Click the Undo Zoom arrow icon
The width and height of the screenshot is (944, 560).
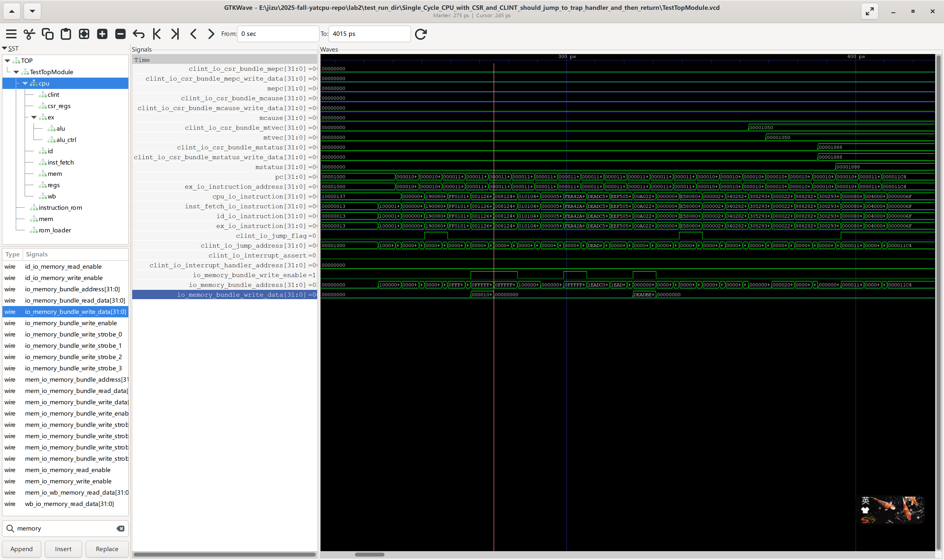pyautogui.click(x=139, y=34)
